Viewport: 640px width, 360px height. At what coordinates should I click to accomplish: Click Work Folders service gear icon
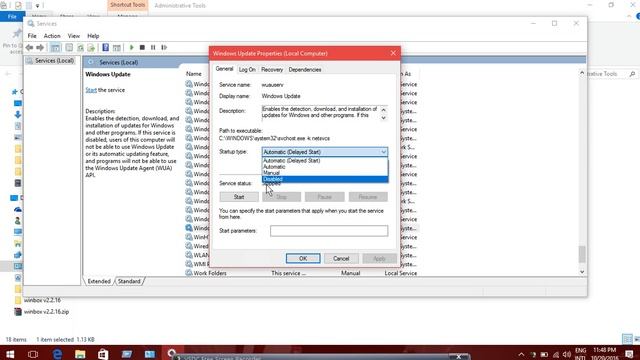[189, 273]
